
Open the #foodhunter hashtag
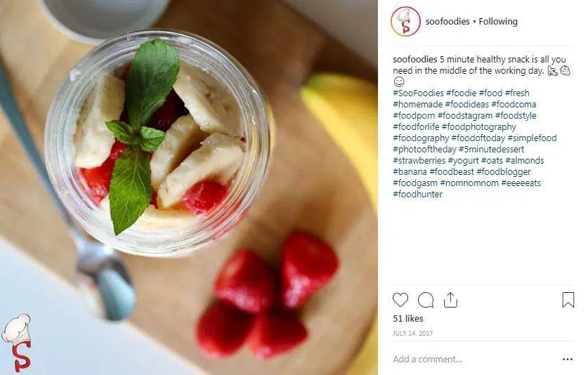[418, 195]
